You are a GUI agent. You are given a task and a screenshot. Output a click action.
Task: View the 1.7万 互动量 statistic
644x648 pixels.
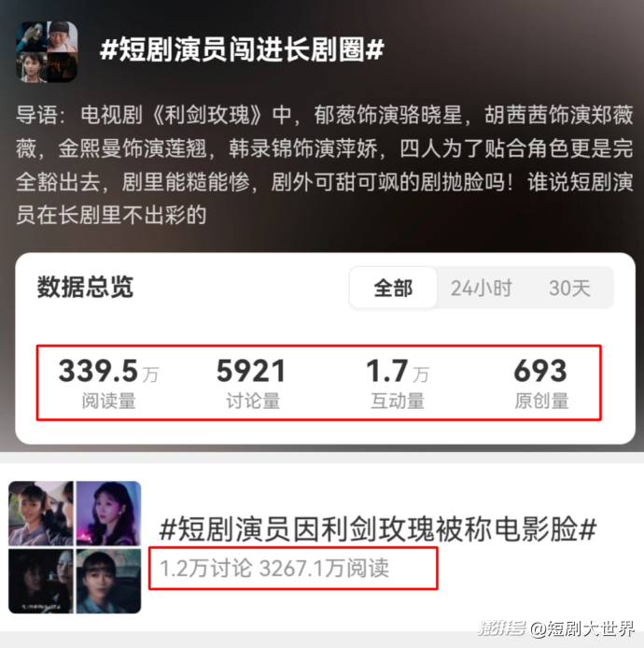click(x=398, y=383)
